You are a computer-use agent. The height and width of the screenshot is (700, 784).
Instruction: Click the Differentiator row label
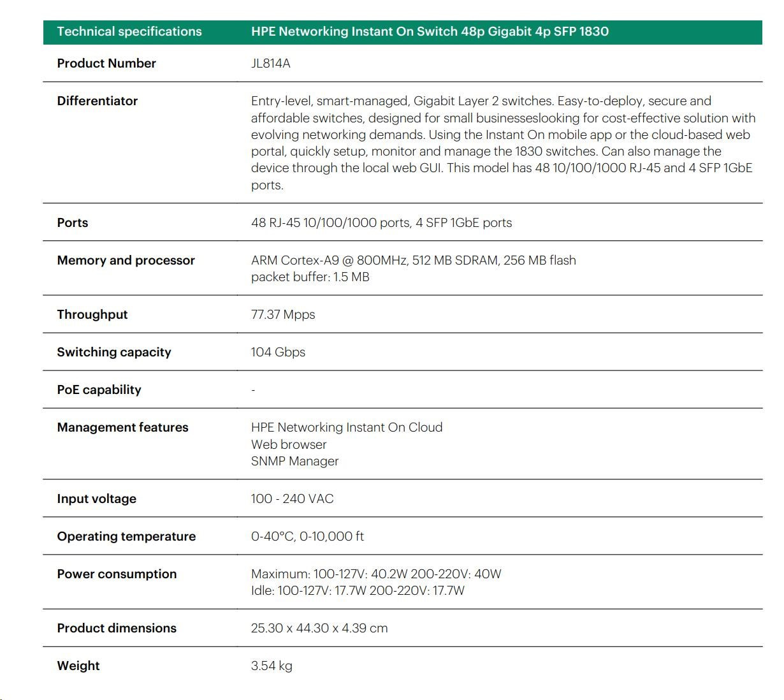[97, 101]
